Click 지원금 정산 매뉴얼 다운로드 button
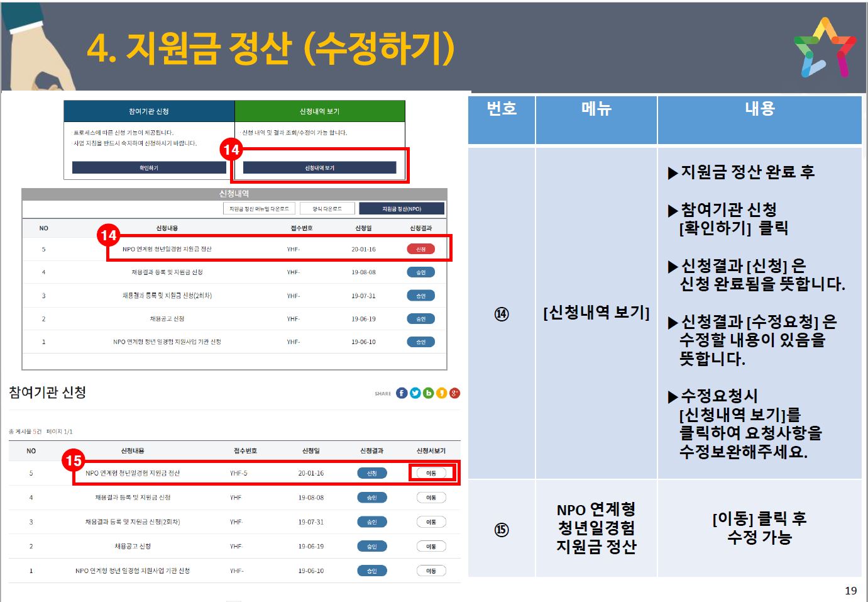 pyautogui.click(x=259, y=209)
